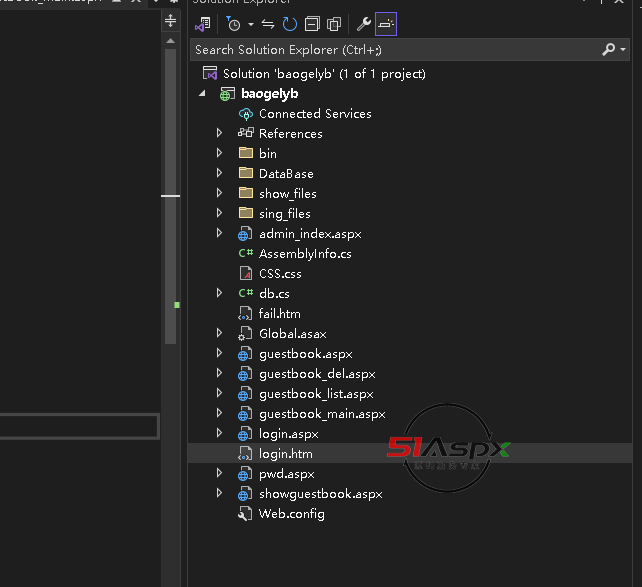Screen dimensions: 642x587
Task: Click the Global.asax file icon
Action: [x=245, y=334]
